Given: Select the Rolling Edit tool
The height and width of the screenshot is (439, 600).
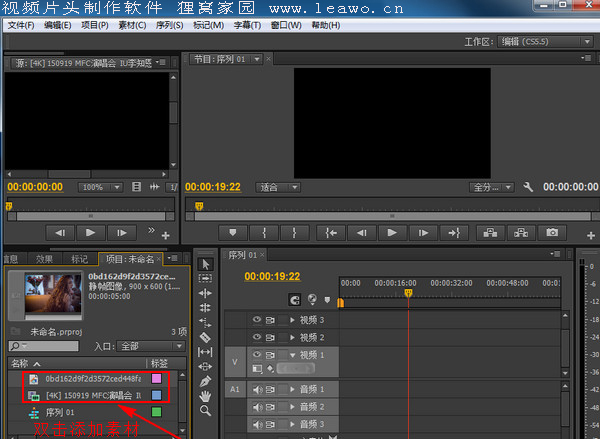Looking at the screenshot, I should point(205,308).
